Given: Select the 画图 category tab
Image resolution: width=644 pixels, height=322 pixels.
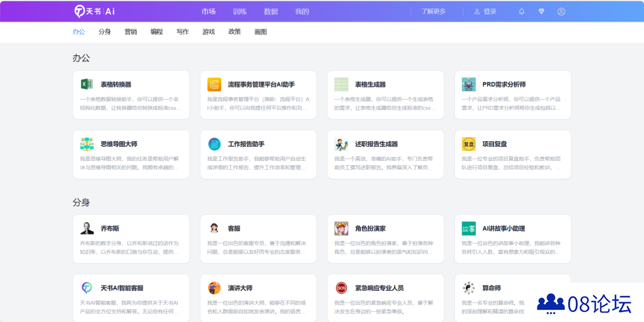Looking at the screenshot, I should pos(261,32).
